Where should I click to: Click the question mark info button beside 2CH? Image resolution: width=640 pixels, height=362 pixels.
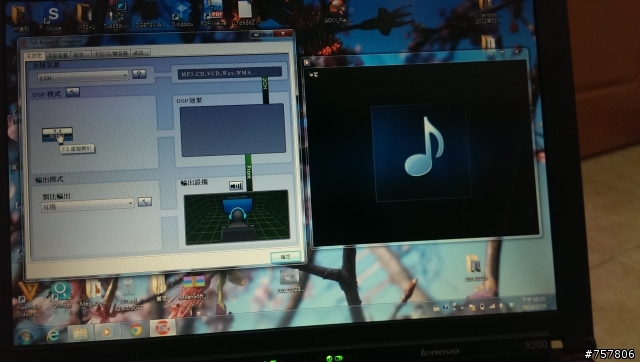click(139, 74)
